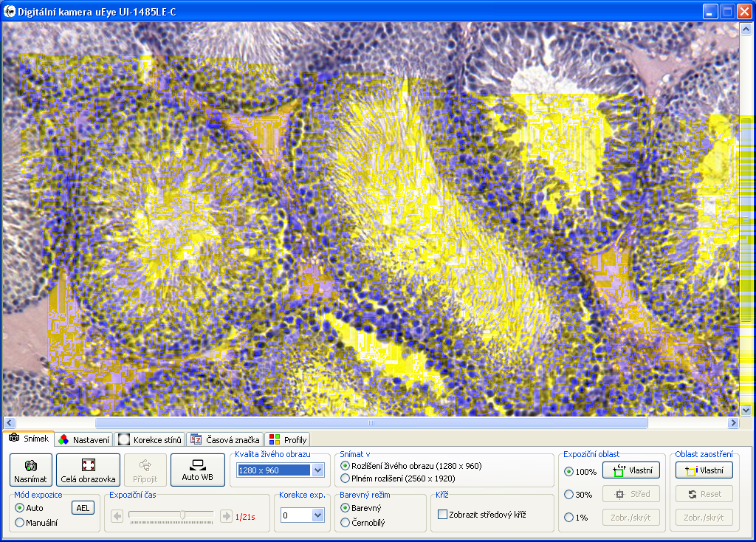Expand the Kvalita živého obrazu dropdown
Image resolution: width=756 pixels, height=542 pixels.
(317, 470)
